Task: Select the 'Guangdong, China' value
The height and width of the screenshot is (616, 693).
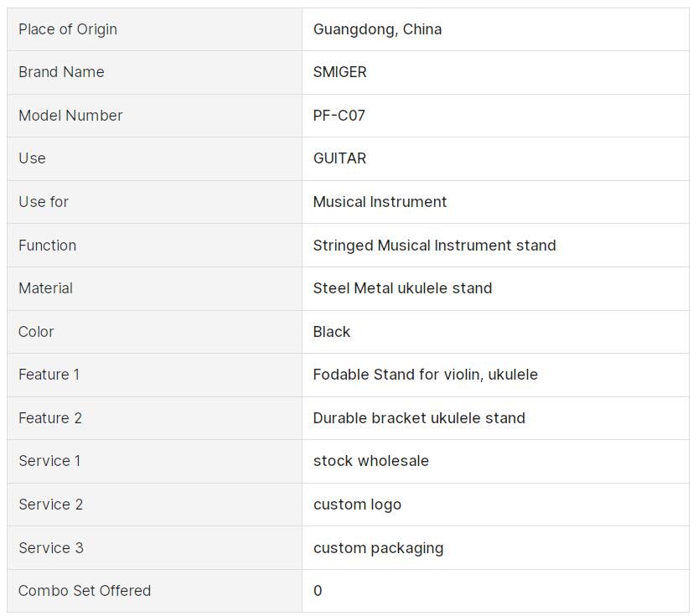Action: click(377, 29)
